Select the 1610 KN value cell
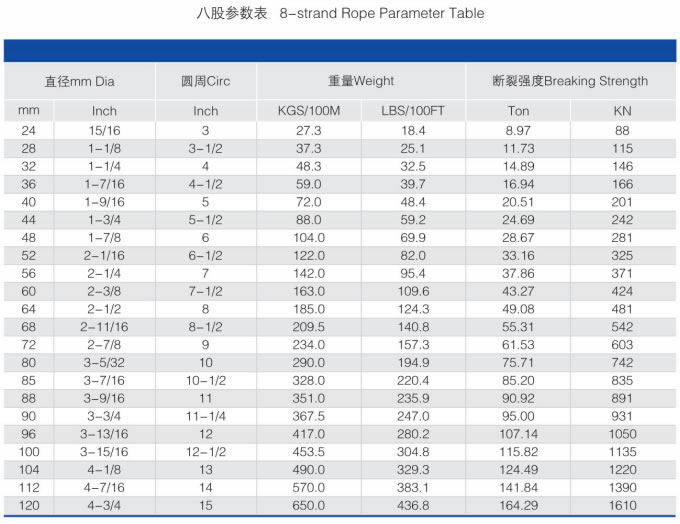680x524 pixels. 623,506
